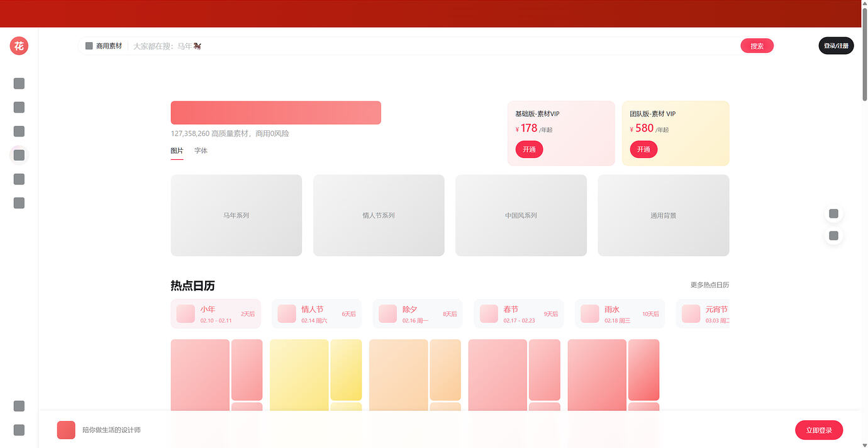
Task: Focus the 大家都在搜 search field
Action: tap(434, 46)
